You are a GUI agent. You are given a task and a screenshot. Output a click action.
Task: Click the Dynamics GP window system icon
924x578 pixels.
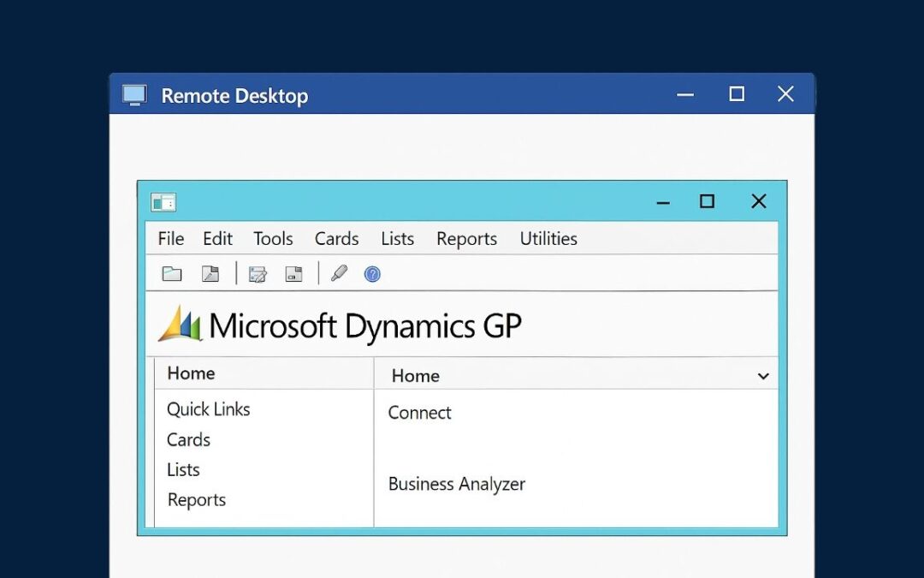(x=163, y=200)
